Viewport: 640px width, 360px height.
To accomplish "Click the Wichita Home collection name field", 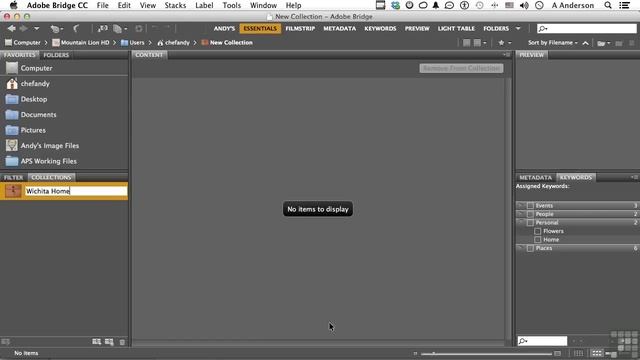I will (76, 191).
